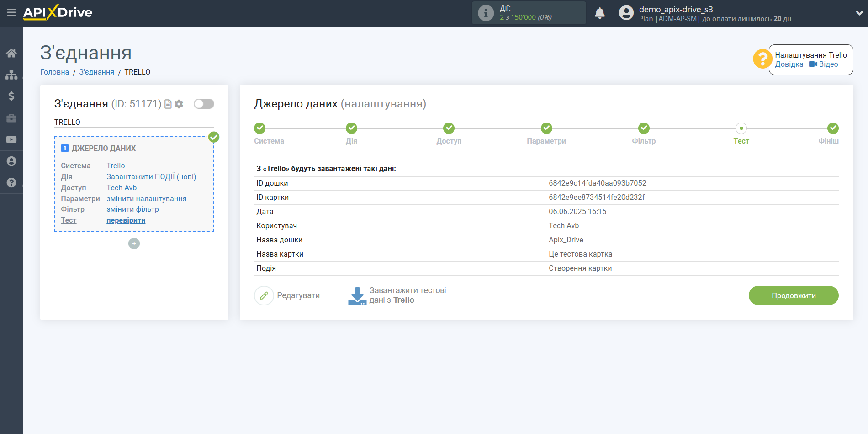868x434 pixels.
Task: Go to З'єднання breadcrumb
Action: 97,72
